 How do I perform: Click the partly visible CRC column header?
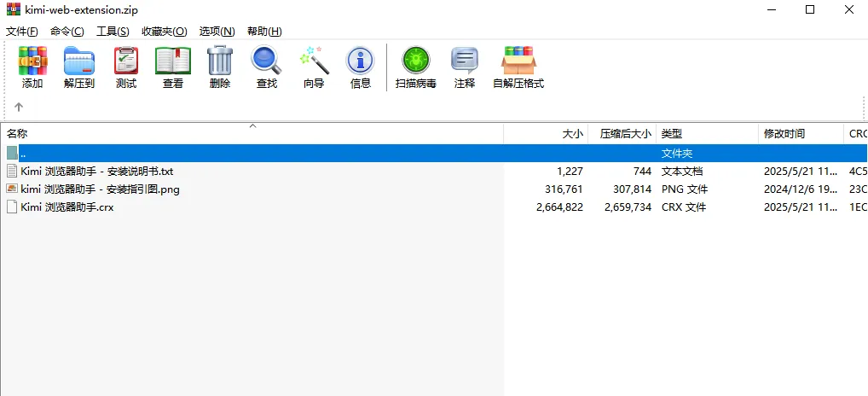click(x=856, y=133)
